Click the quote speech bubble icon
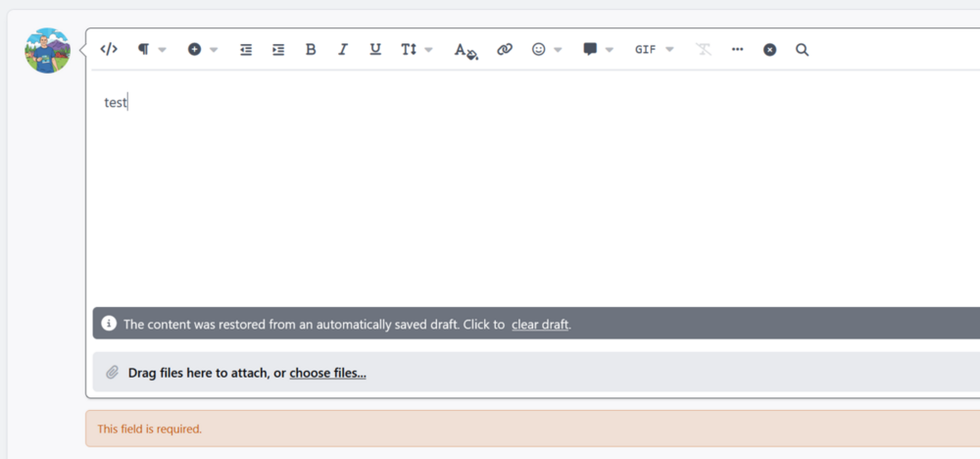Screen dimensions: 980x459 click(x=590, y=49)
